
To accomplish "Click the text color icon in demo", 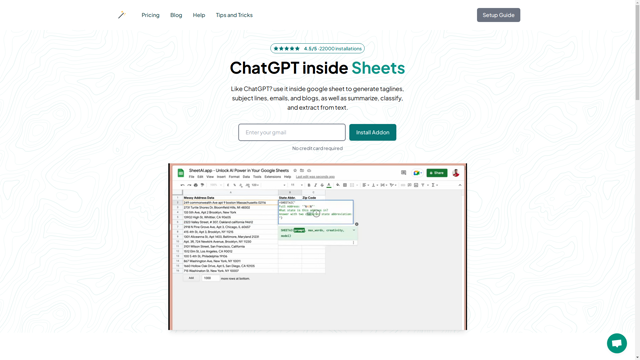I will [x=329, y=185].
